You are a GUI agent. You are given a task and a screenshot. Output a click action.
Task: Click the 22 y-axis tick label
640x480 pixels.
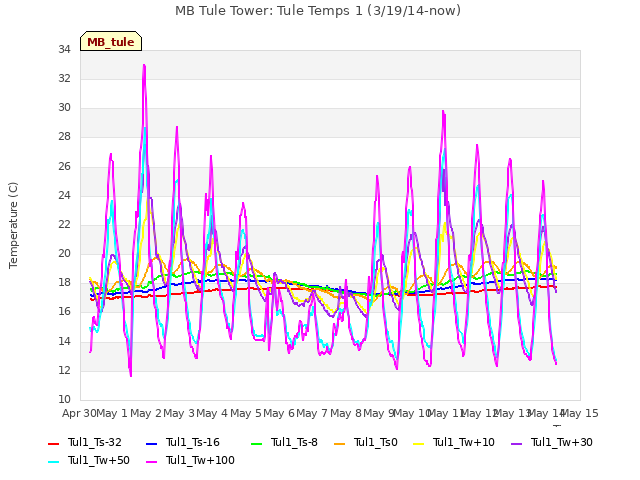click(64, 224)
